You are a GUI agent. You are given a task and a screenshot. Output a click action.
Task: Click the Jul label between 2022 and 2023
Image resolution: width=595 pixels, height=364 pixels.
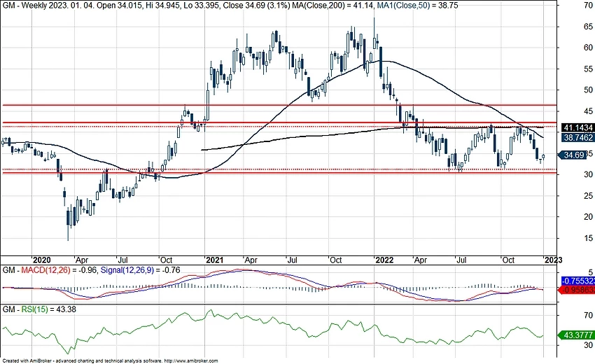[x=461, y=260]
